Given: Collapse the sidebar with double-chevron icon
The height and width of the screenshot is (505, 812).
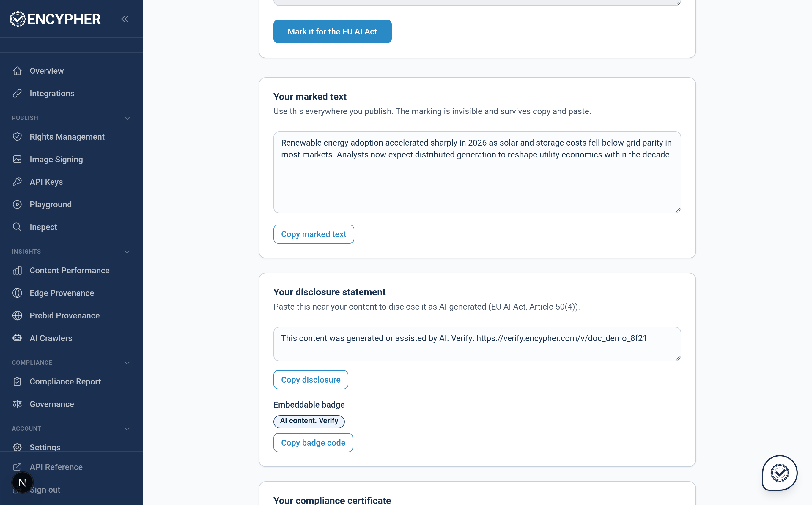Looking at the screenshot, I should (125, 19).
